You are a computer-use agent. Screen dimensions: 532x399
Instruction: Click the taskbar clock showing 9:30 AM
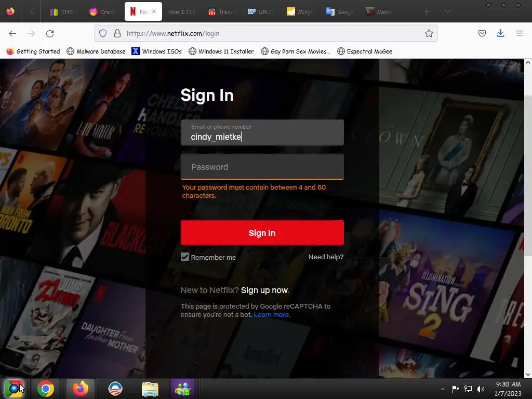click(508, 389)
